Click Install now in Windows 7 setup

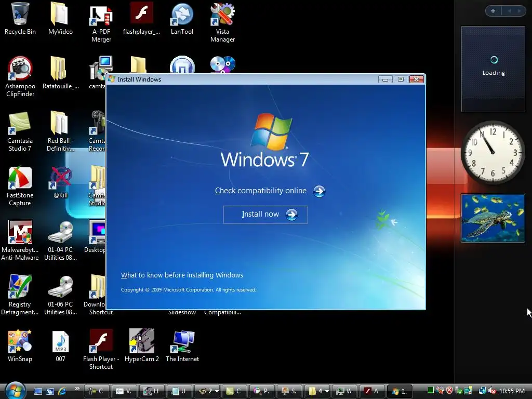pyautogui.click(x=265, y=215)
